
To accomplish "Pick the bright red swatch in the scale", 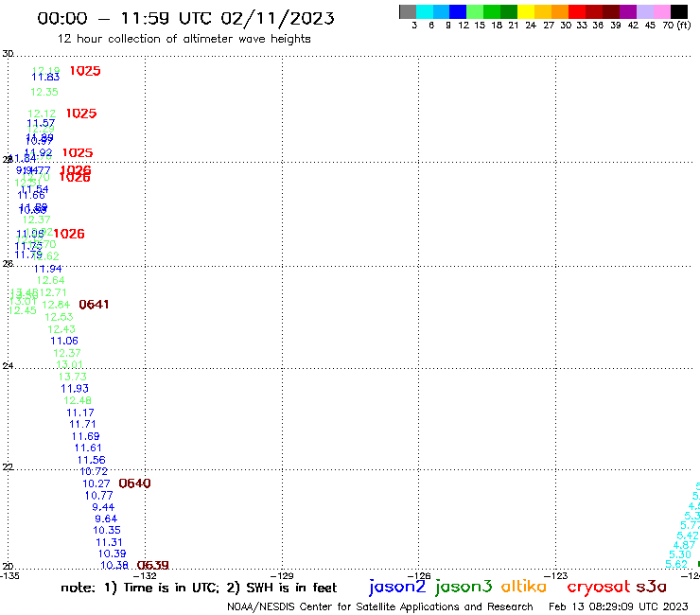I will [577, 11].
